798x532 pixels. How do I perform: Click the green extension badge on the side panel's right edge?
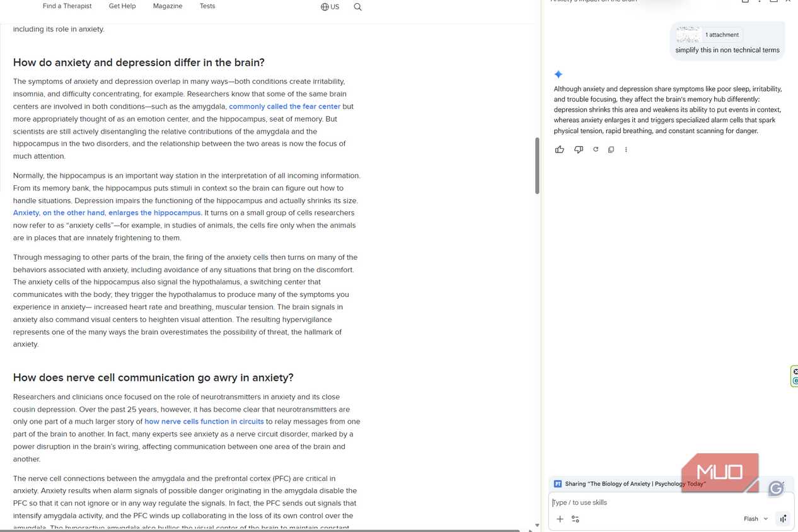794,376
